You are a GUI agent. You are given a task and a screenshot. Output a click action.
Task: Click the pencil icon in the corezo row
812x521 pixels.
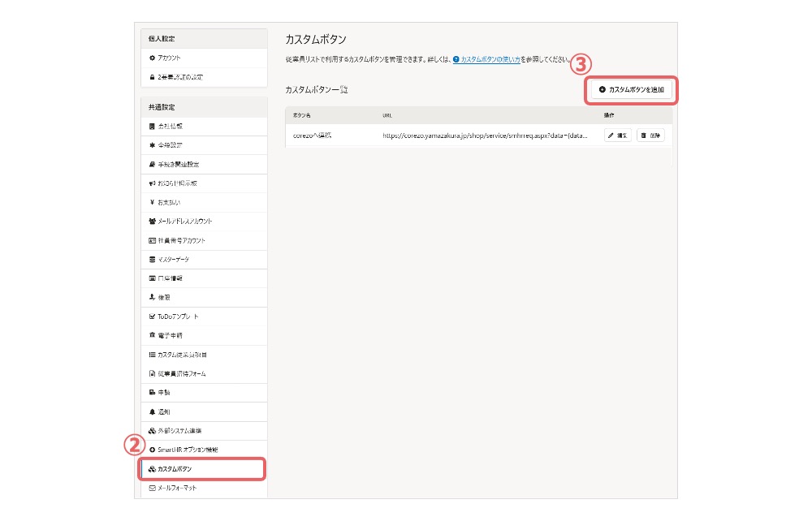pyautogui.click(x=611, y=136)
